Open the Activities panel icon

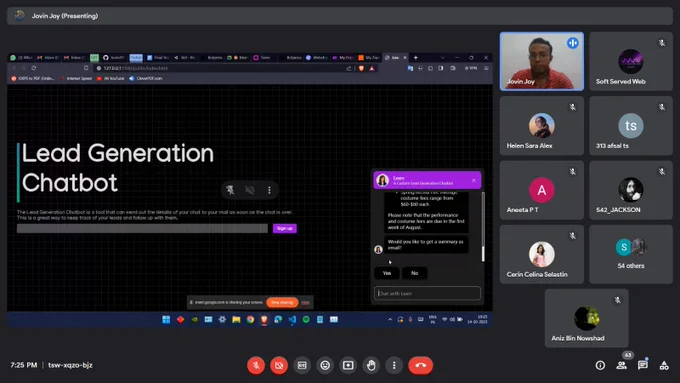pos(664,365)
